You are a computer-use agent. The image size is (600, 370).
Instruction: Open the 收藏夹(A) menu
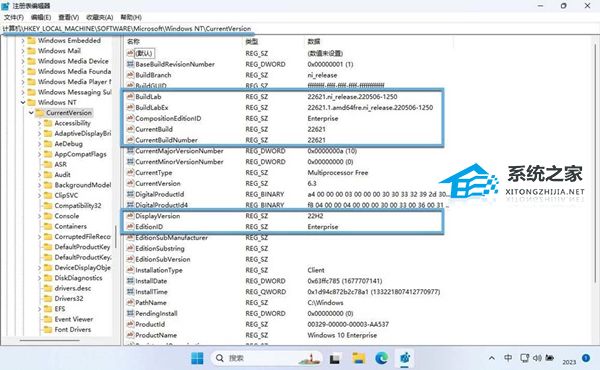tap(99, 17)
